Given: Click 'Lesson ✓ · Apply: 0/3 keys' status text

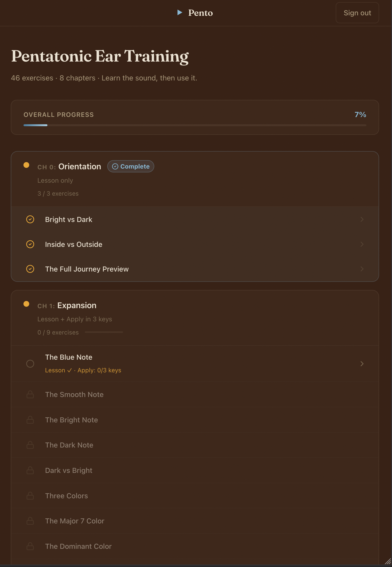Looking at the screenshot, I should point(83,370).
